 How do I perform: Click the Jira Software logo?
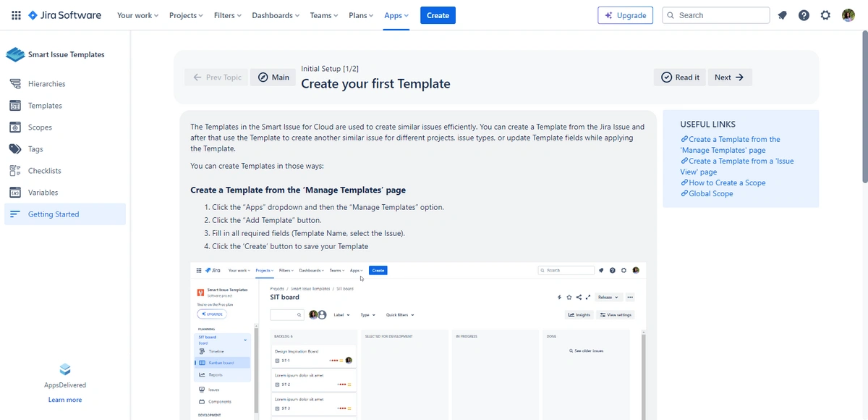[64, 15]
